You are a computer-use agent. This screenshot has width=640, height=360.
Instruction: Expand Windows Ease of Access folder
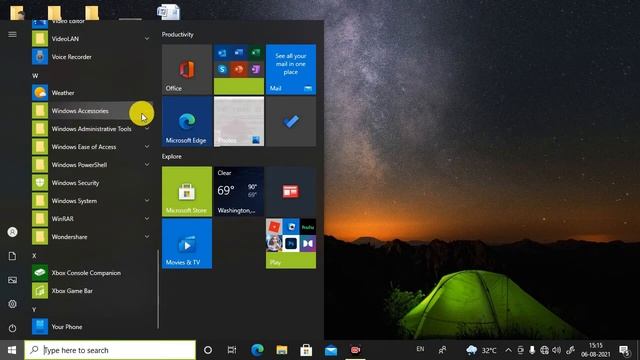tap(92, 147)
